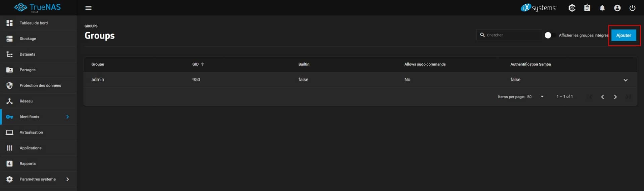The width and height of the screenshot is (644, 191).
Task: Click the hamburger menu icon to collapse sidebar
Action: click(x=88, y=8)
